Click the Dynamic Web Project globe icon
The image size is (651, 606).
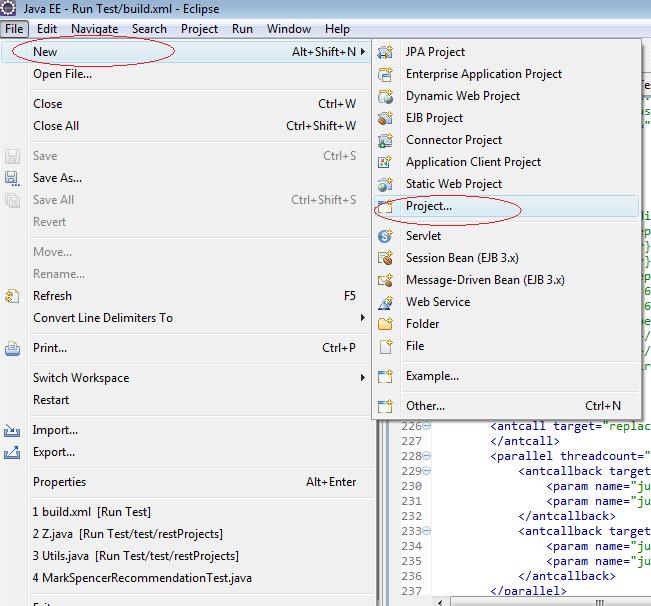click(385, 96)
